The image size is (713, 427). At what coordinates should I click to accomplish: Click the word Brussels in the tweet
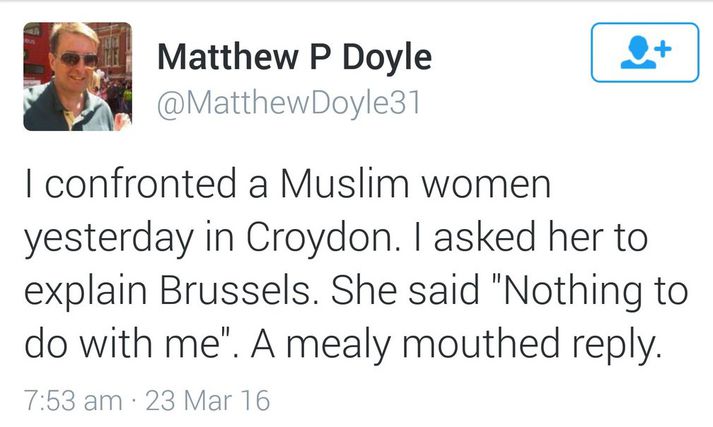[235, 291]
